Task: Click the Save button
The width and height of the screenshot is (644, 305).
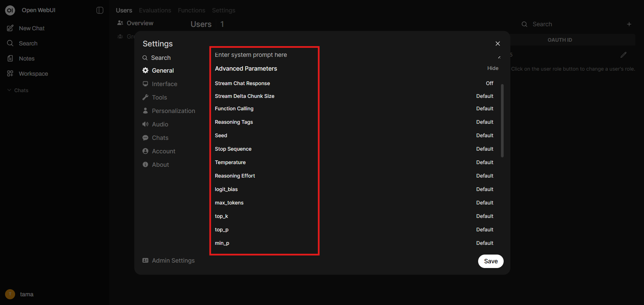Action: coord(491,261)
